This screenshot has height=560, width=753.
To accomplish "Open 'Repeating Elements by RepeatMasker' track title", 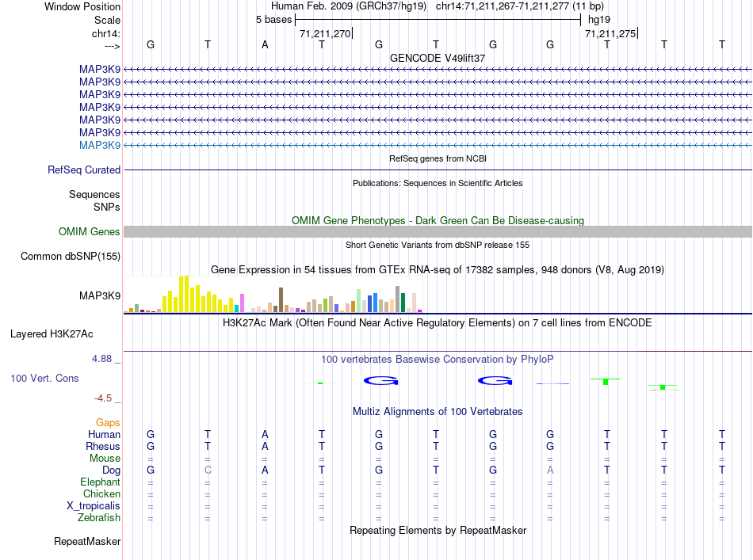I will 438,530.
